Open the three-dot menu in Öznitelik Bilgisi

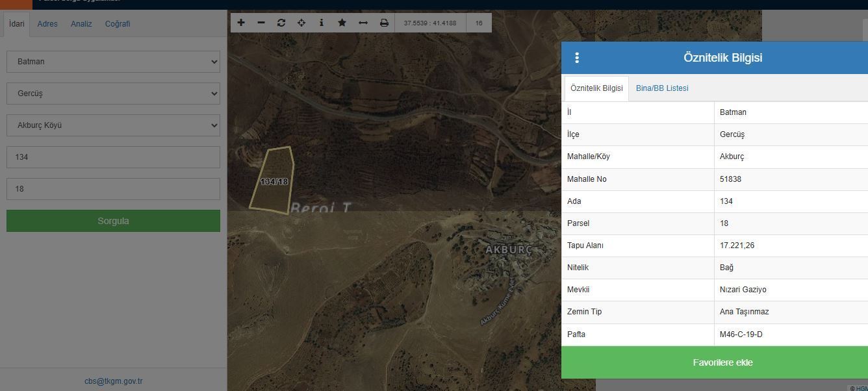coord(577,58)
